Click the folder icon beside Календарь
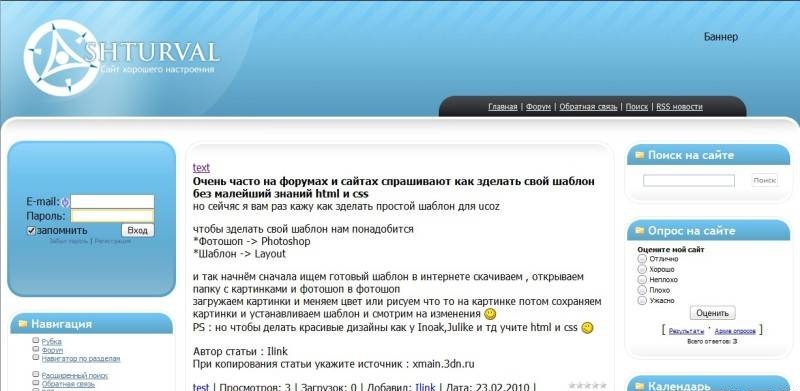800x391 pixels. [639, 385]
